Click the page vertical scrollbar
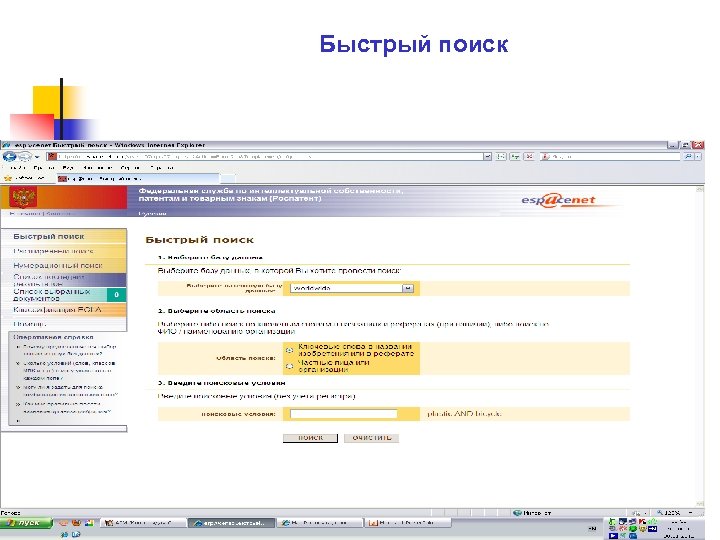This screenshot has width=720, height=540. 700,346
